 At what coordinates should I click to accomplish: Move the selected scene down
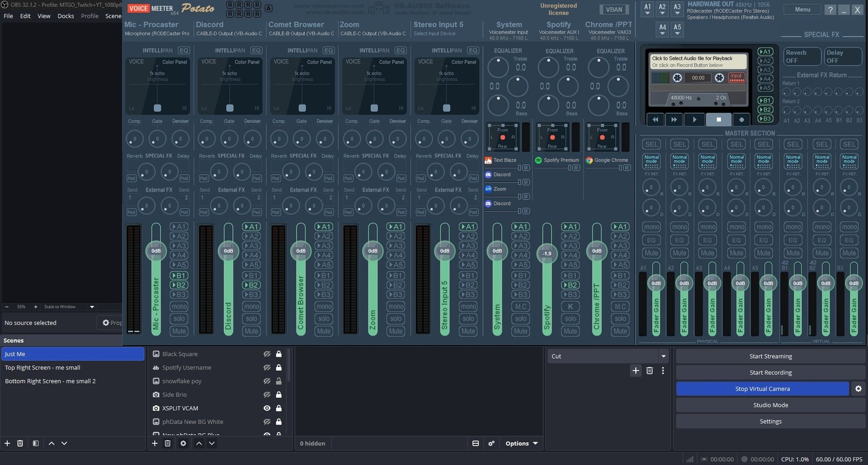[64, 443]
